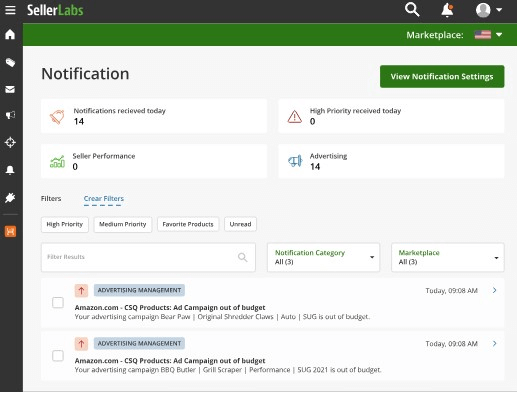Open the crosshair target sidebar icon

10,142
